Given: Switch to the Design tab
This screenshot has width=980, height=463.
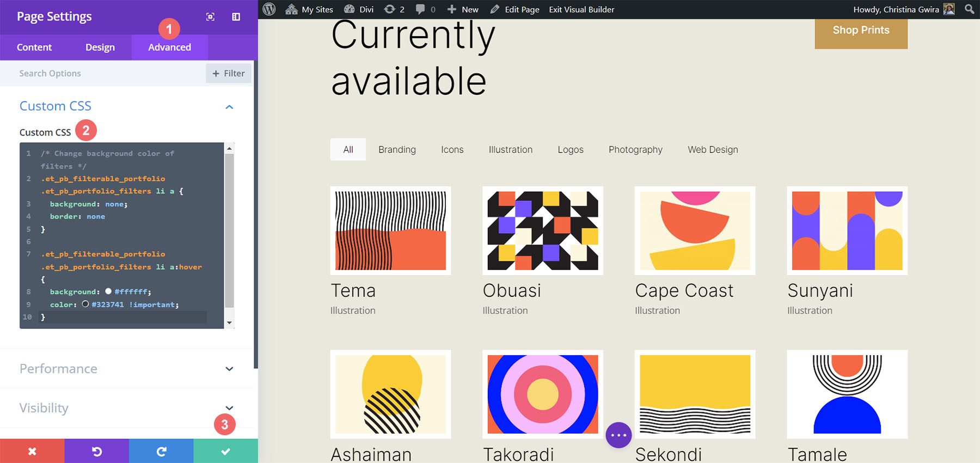Looking at the screenshot, I should (x=100, y=47).
